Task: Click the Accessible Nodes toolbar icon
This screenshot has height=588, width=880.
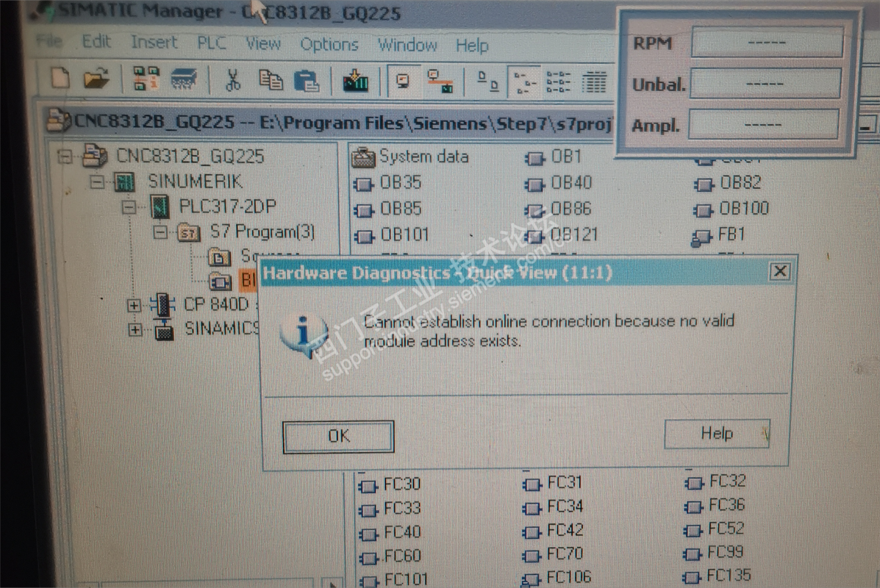Action: (146, 79)
